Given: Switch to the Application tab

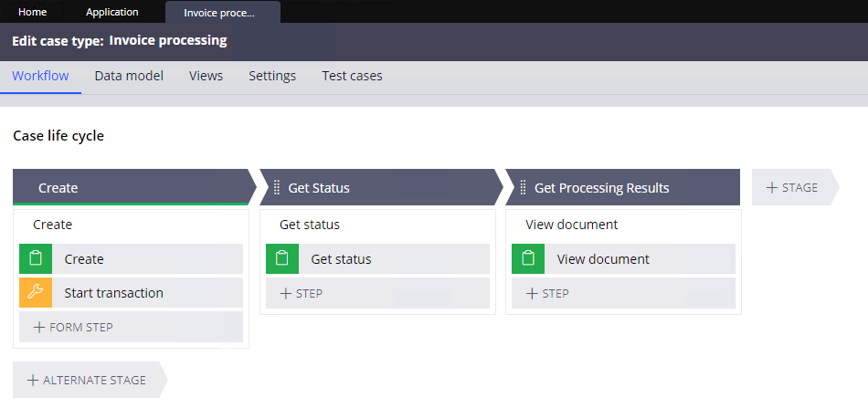Looking at the screenshot, I should click(x=112, y=12).
